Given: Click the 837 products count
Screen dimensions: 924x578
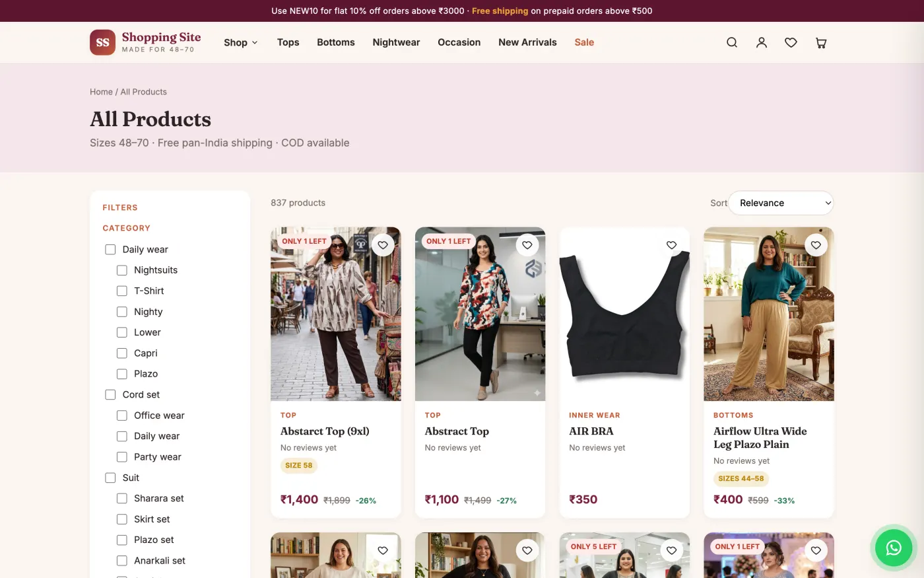Looking at the screenshot, I should (x=298, y=203).
